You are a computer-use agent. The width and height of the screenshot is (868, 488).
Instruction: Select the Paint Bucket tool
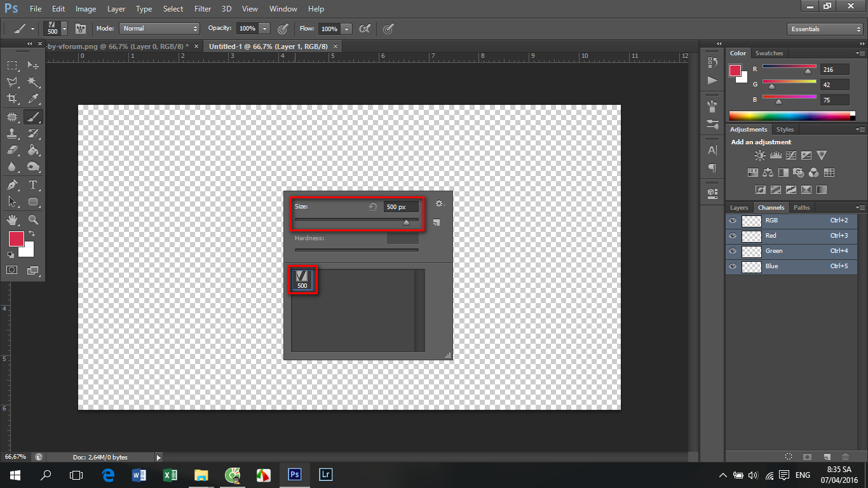click(x=33, y=151)
